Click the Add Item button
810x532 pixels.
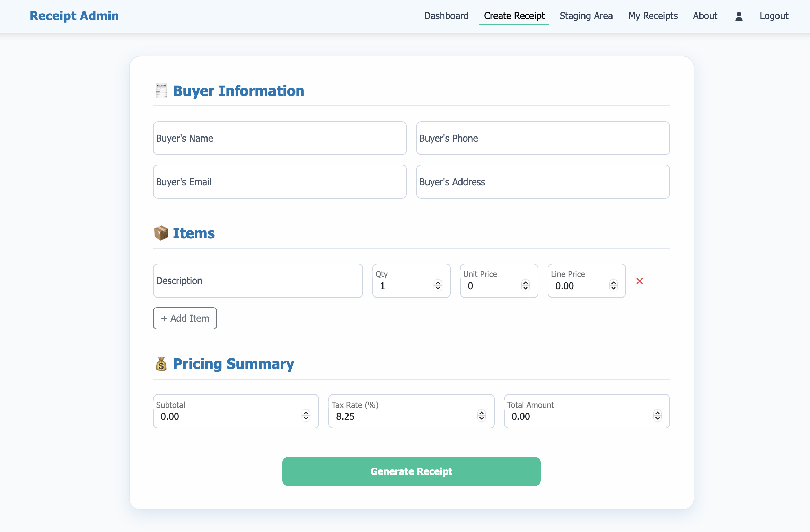pos(185,318)
